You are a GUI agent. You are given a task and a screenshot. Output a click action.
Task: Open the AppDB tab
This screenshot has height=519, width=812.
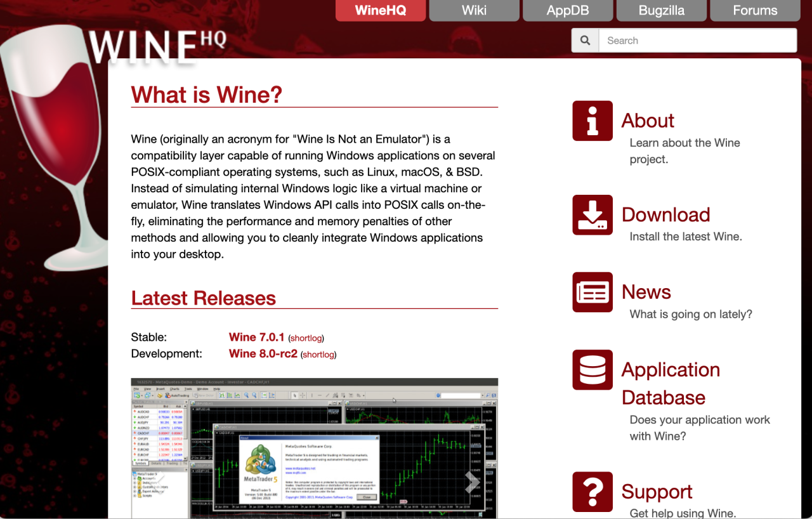568,10
